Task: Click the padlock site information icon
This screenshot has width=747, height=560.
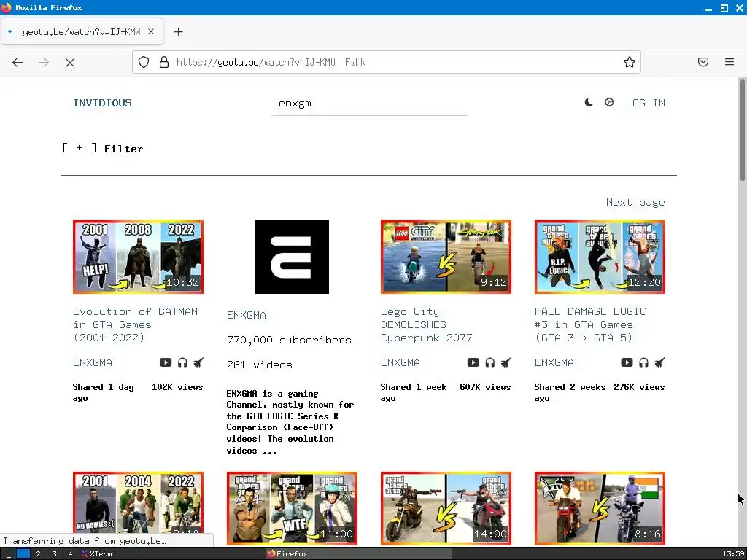Action: coord(164,62)
